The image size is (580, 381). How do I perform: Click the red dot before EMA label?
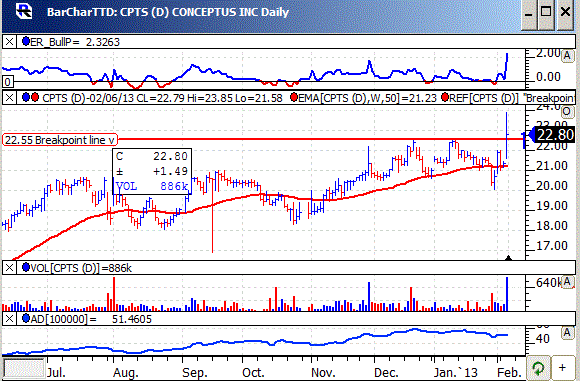pyautogui.click(x=294, y=98)
